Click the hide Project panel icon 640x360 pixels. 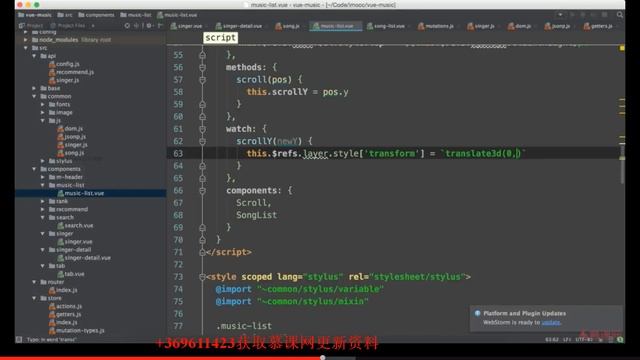(x=160, y=26)
